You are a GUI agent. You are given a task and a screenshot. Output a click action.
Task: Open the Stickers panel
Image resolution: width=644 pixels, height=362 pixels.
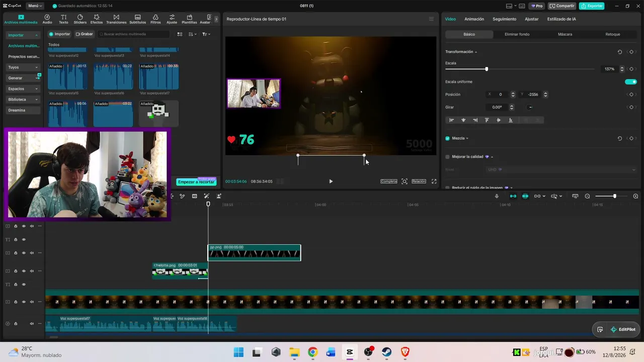coord(80,19)
